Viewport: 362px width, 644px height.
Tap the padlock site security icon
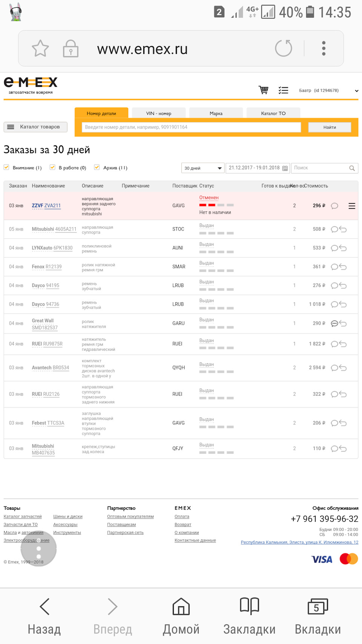(71, 48)
